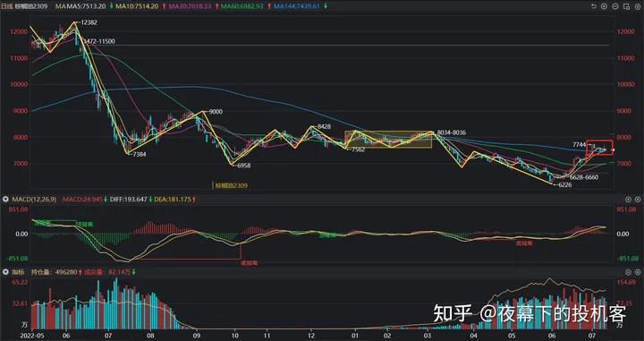This screenshot has height=341, width=644.
Task: Click the MACD(12,26,9) indicator label
Action: (x=35, y=200)
